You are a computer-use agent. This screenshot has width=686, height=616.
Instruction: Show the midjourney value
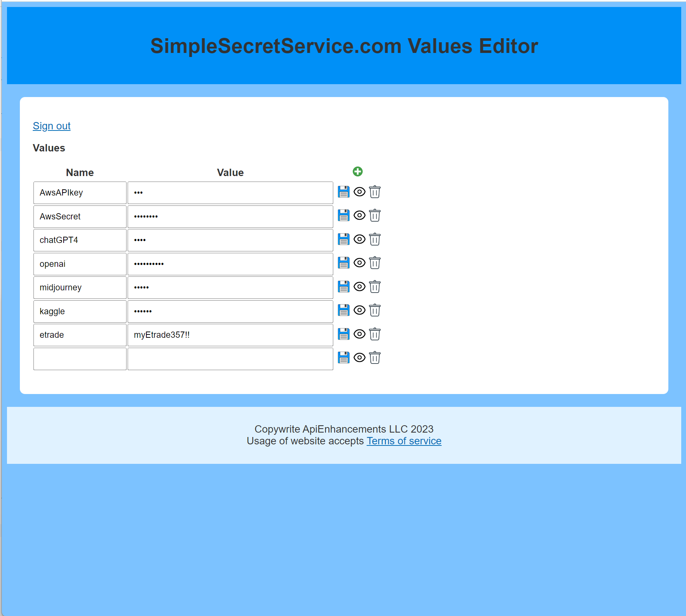[x=359, y=287]
